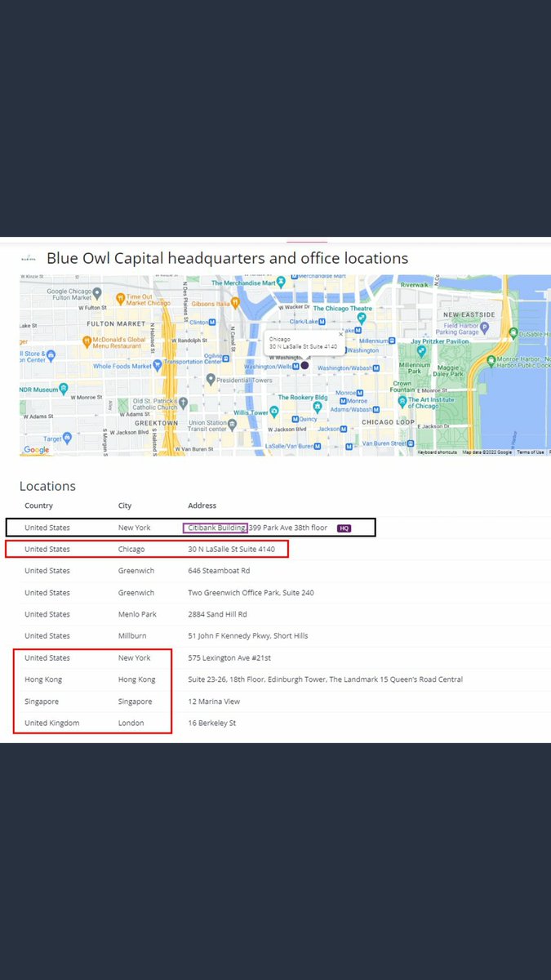Click the Blue Owl logo beside heading
The width and height of the screenshot is (551, 980).
[28, 258]
